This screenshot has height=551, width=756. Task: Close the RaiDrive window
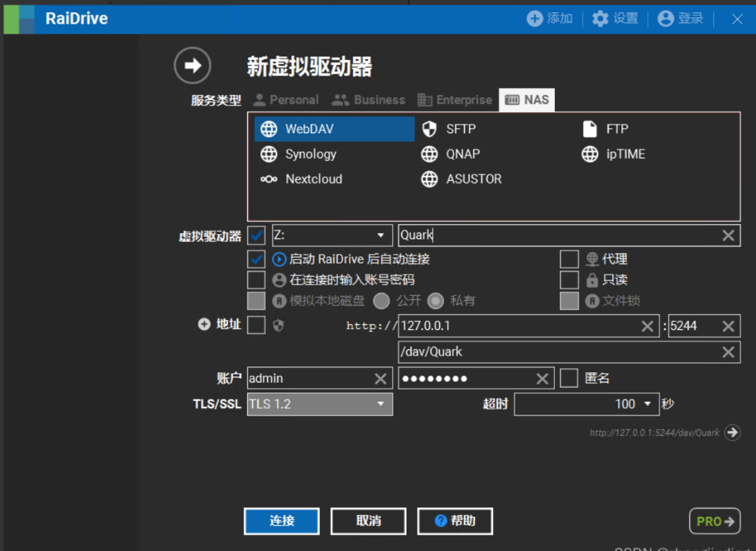pos(737,19)
